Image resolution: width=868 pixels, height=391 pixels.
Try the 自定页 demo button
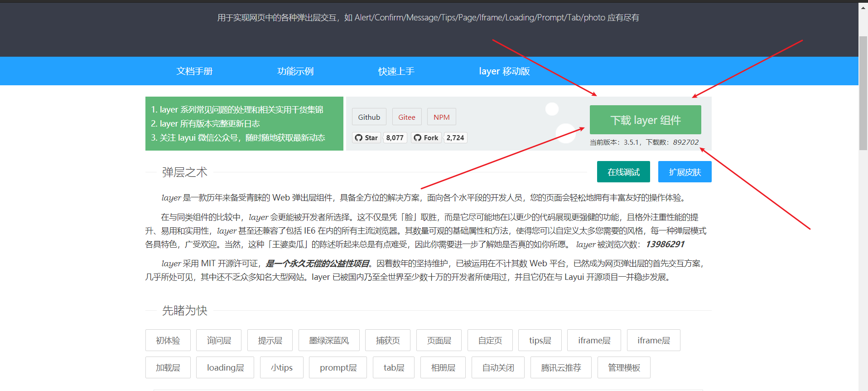coord(490,340)
